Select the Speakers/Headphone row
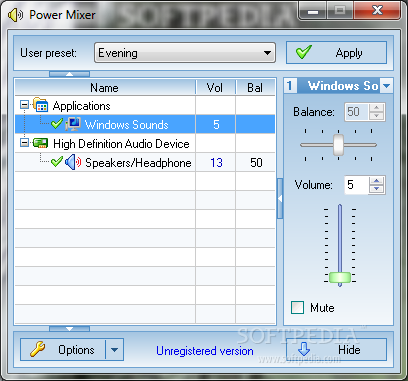Image resolution: width=408 pixels, height=381 pixels. click(145, 163)
